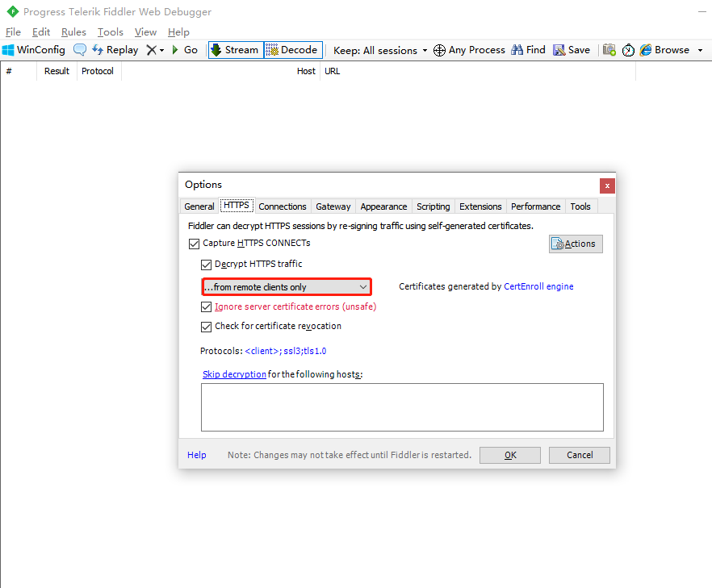Click the timer stopwatch icon

click(628, 50)
